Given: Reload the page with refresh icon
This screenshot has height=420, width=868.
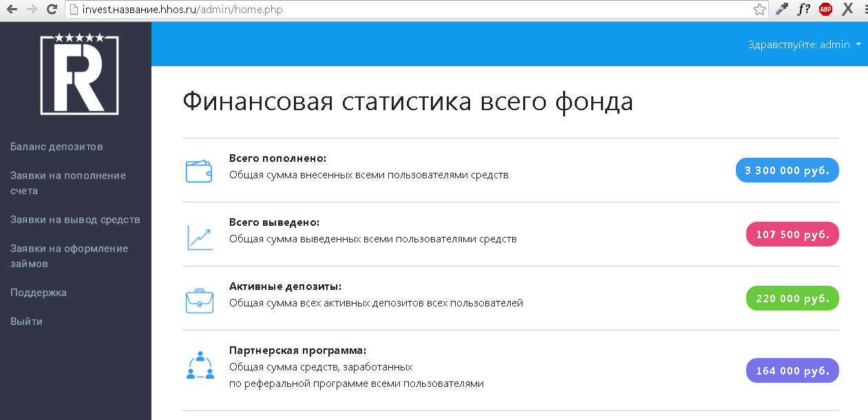Looking at the screenshot, I should pyautogui.click(x=51, y=10).
